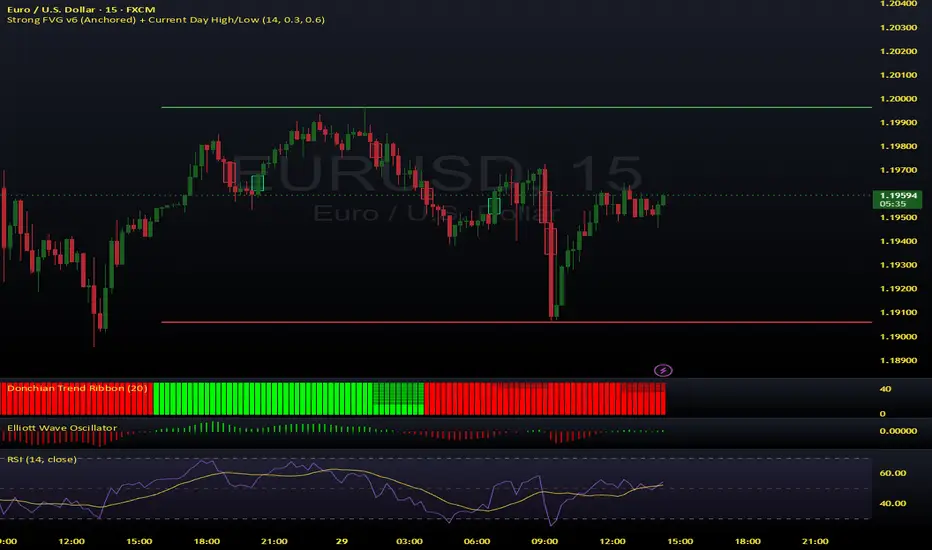Click the 21:00 label after 18:00 on right
Viewport: 932px width, 550px height.
coord(815,541)
